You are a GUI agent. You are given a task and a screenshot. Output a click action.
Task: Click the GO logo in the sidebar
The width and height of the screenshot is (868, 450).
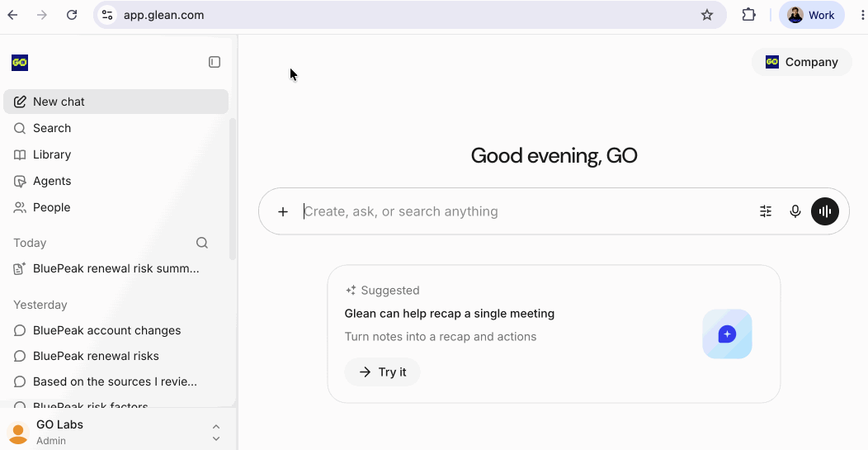tap(19, 63)
